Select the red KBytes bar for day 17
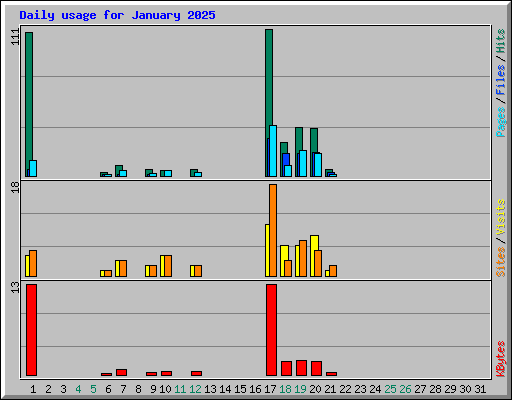 [271, 330]
